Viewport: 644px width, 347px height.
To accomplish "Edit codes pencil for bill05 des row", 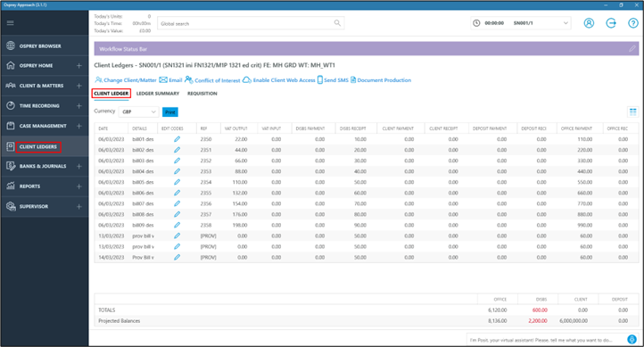I will click(177, 182).
